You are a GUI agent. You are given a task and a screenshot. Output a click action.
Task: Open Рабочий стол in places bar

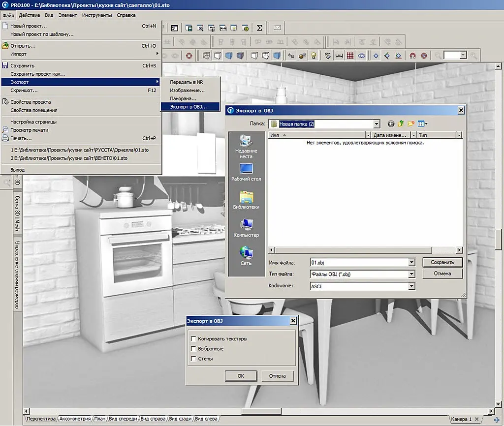click(x=246, y=173)
